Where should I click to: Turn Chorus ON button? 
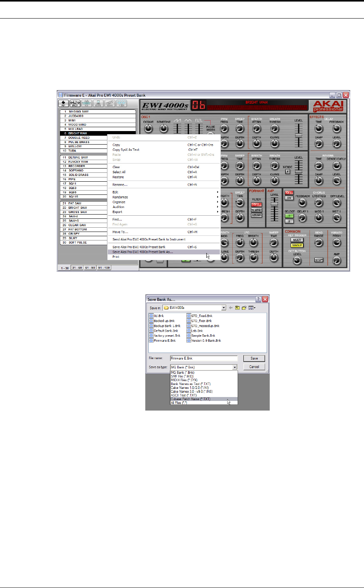pos(289,198)
